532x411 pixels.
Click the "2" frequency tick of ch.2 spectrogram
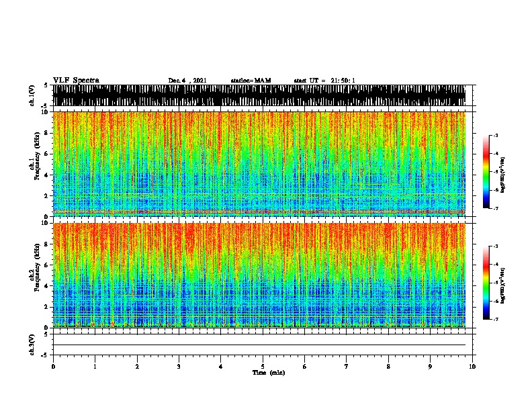pos(46,307)
